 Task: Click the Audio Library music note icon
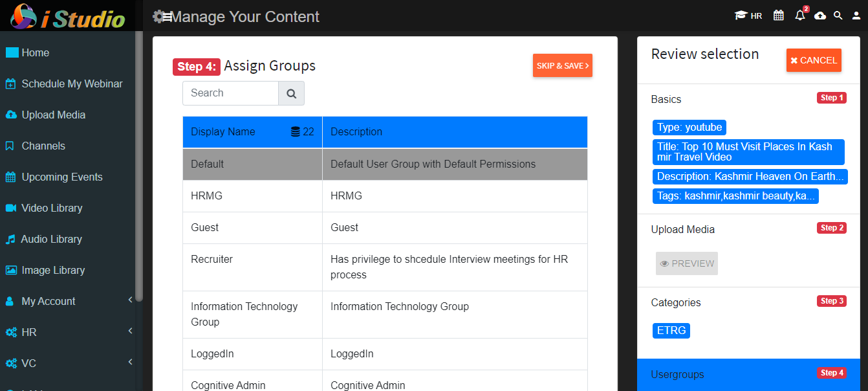point(10,239)
